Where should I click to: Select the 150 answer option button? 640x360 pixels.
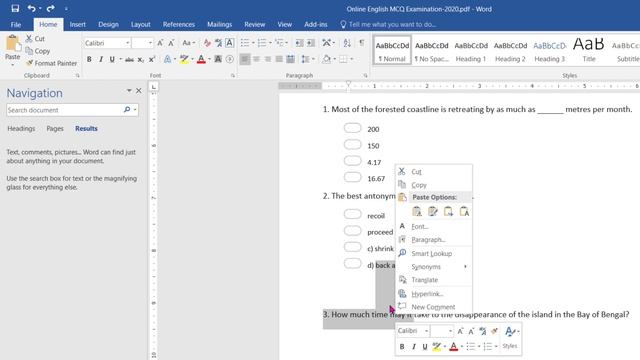coord(352,144)
